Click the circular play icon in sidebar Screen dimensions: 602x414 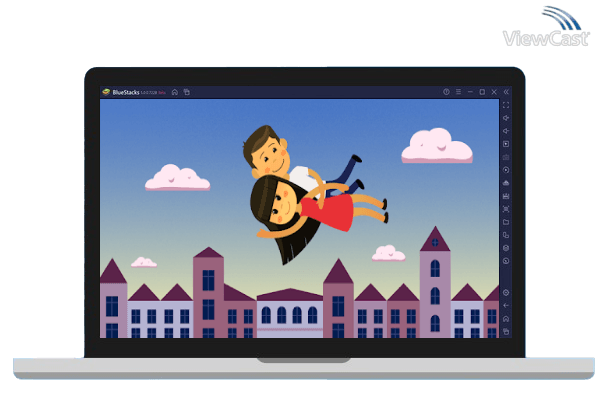506,170
